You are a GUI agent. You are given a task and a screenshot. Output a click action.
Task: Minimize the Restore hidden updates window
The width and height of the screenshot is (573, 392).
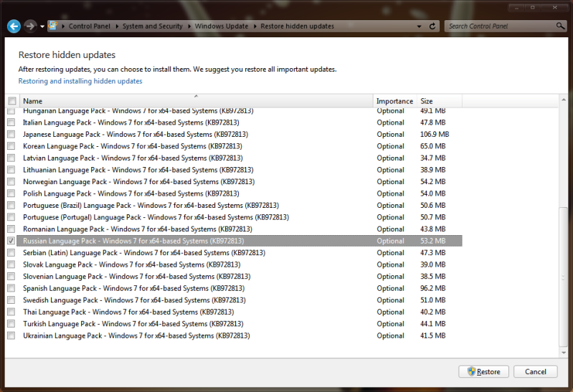point(516,7)
